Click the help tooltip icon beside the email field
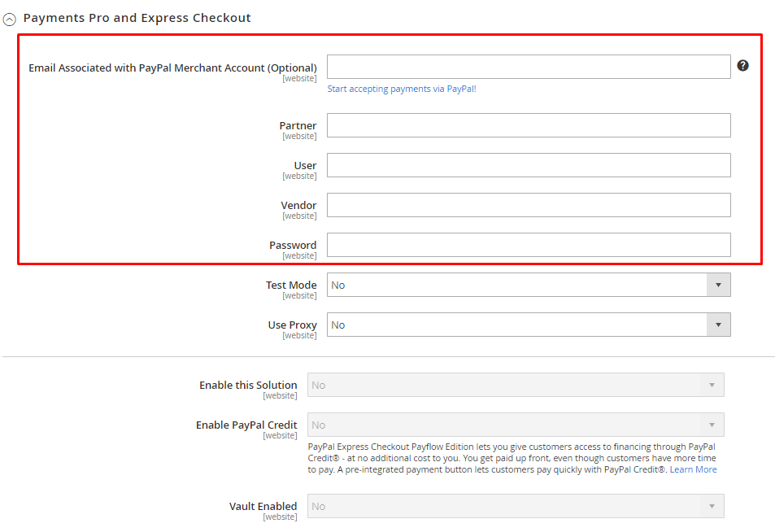Viewport: 775px width, 532px height. tap(742, 64)
